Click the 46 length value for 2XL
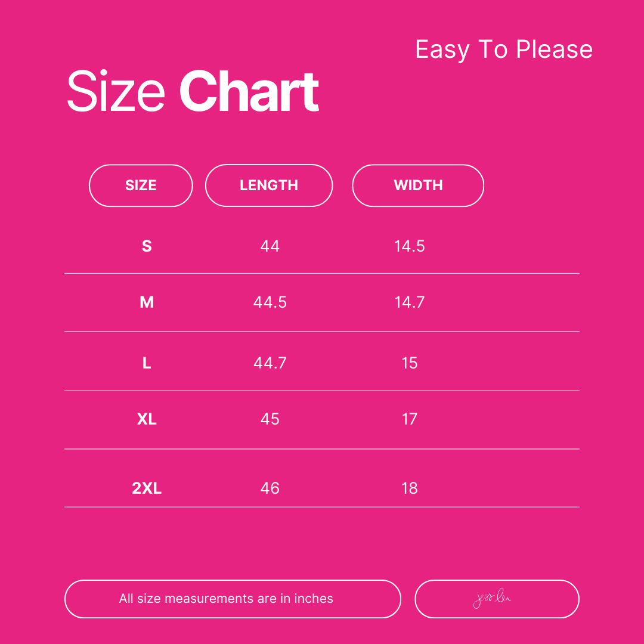This screenshot has width=644, height=644. [x=270, y=489]
